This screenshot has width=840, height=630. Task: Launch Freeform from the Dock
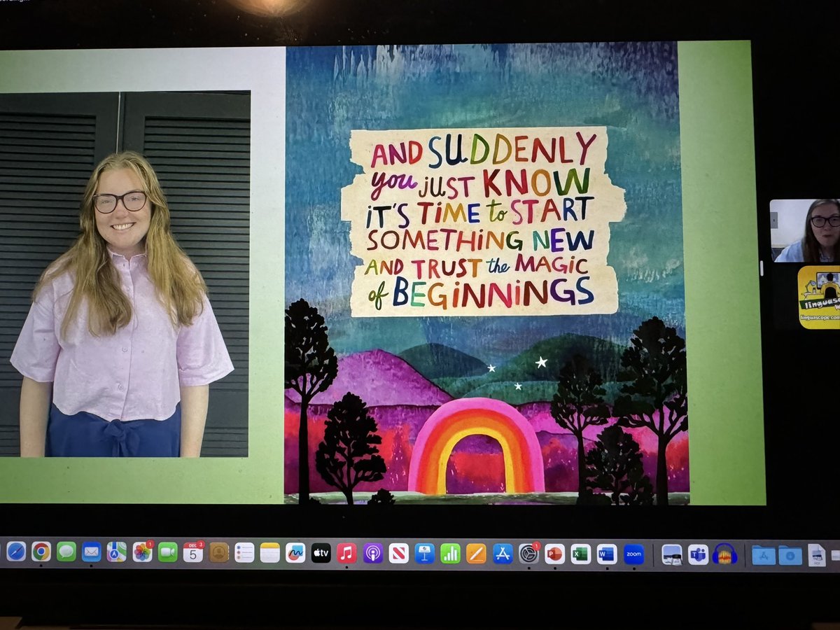coord(295,552)
